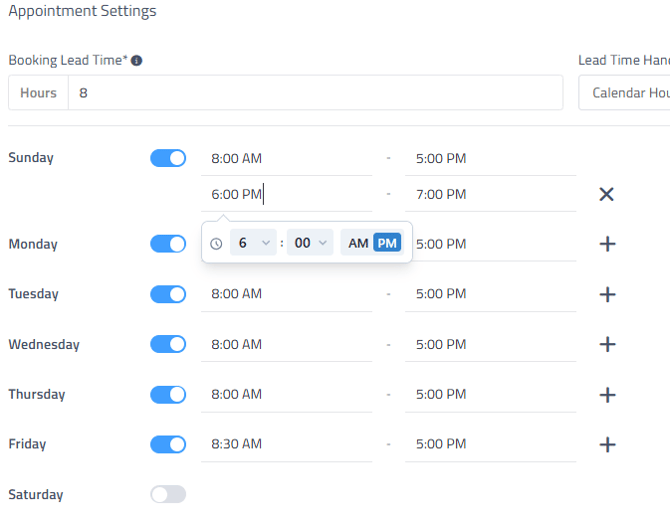Add a time slot for Monday
670x522 pixels.
pyautogui.click(x=606, y=244)
